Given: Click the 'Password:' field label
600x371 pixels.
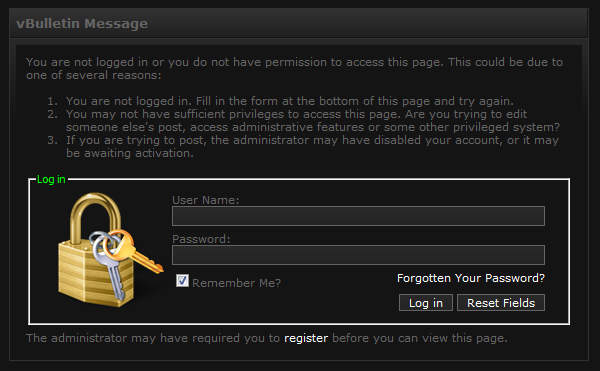Looking at the screenshot, I should 201,239.
